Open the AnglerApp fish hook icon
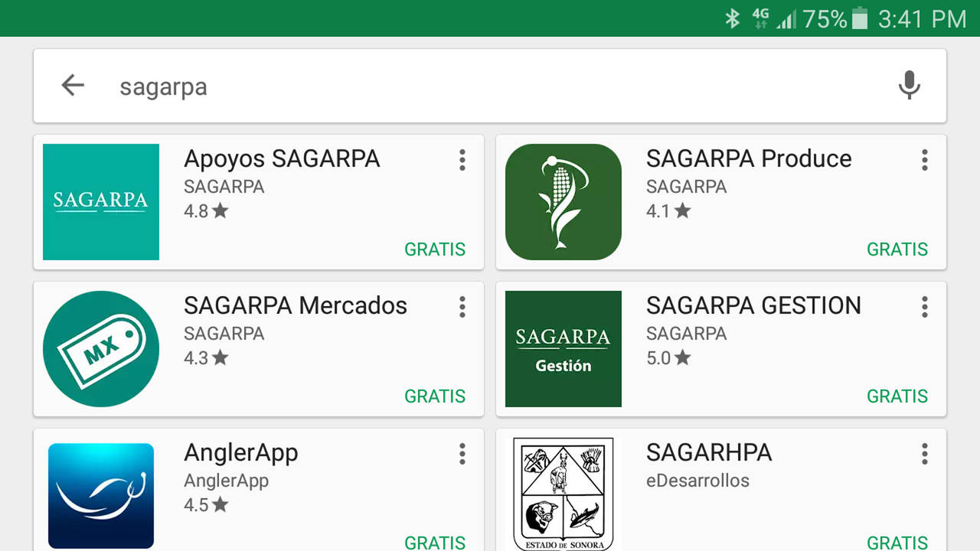The image size is (980, 551). coord(101,495)
